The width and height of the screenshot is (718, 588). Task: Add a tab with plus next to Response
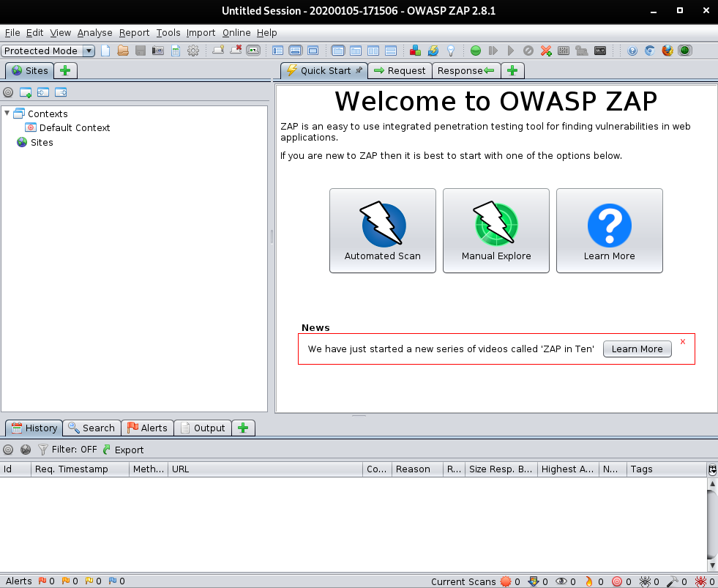[512, 70]
